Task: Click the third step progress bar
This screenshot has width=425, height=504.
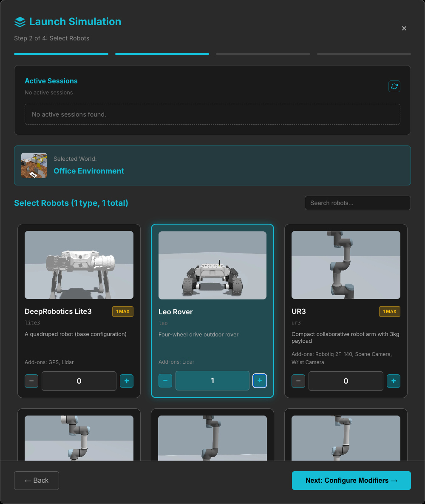Action: (x=263, y=54)
